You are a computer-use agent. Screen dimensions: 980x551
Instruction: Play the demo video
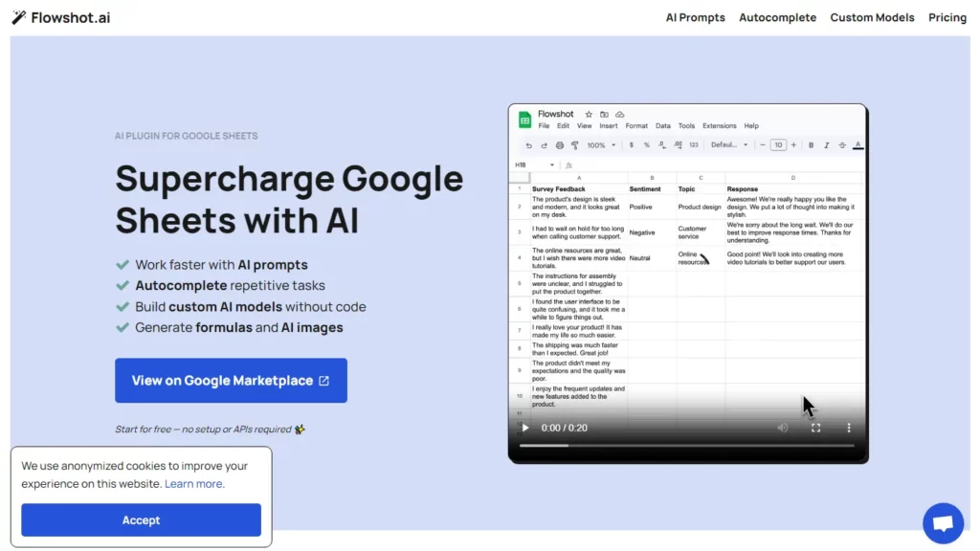tap(525, 429)
